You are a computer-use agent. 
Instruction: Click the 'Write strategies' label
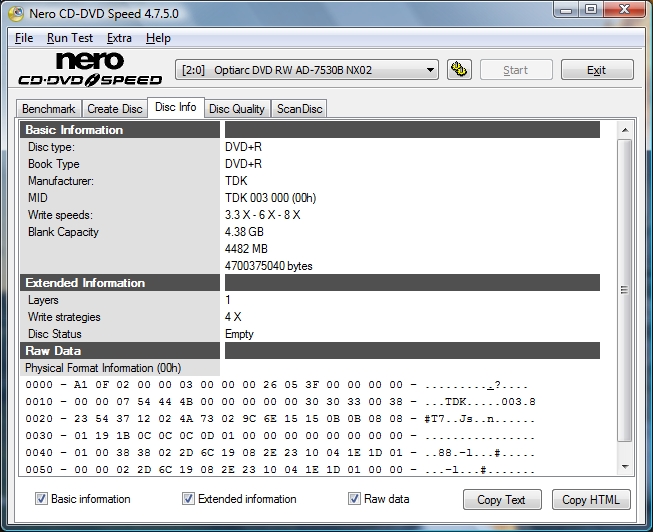(x=64, y=317)
